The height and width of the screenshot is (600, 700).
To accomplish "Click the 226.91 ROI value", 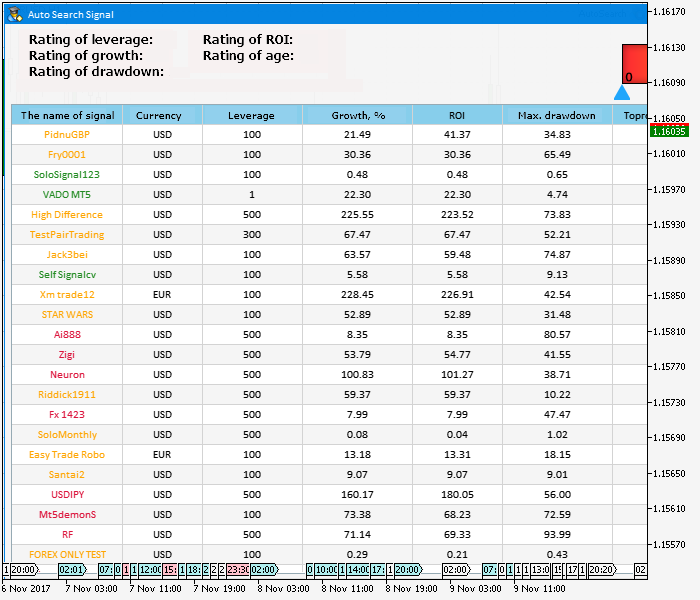I will tap(457, 295).
